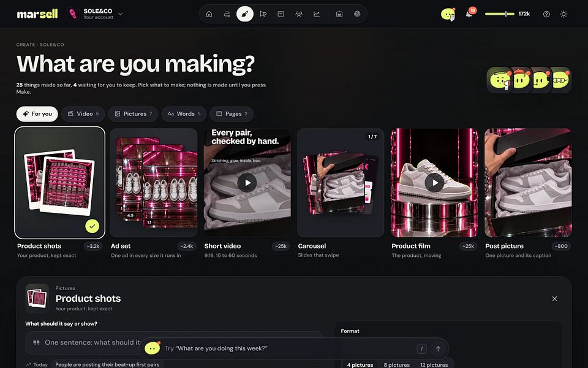
Task: Switch to the Video tab
Action: (83, 114)
